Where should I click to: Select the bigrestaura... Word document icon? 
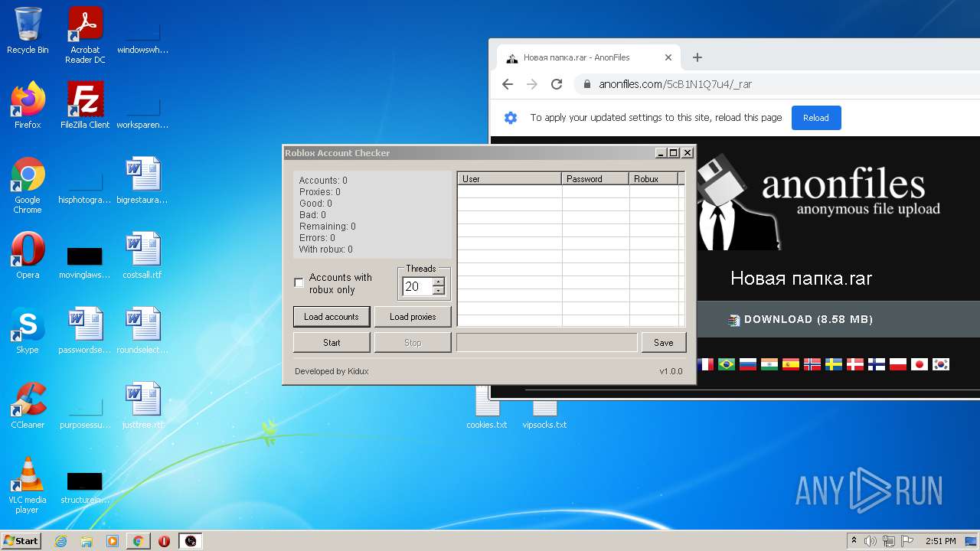tap(142, 181)
